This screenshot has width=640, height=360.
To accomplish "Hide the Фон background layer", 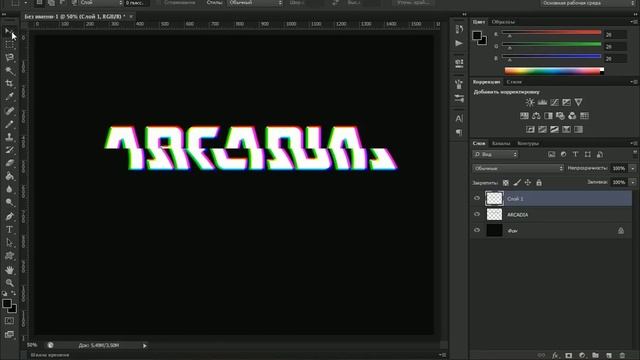I will [x=477, y=230].
